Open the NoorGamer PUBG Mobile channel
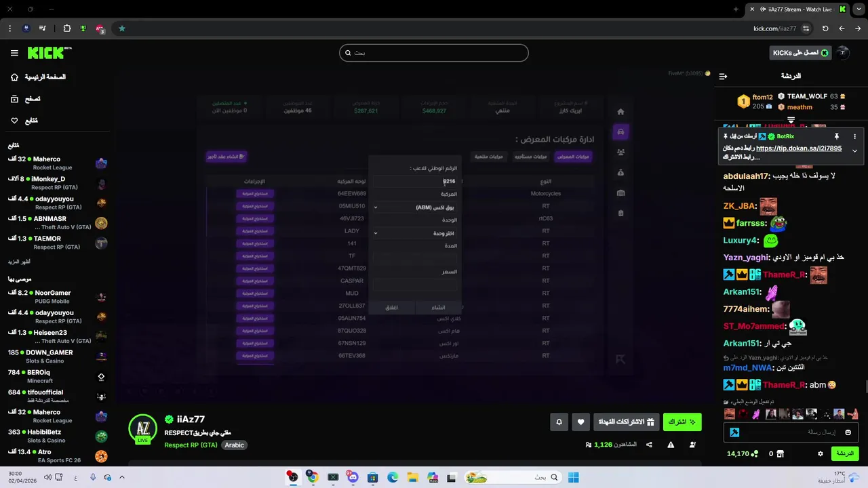Viewport: 868px width, 488px height. (58, 297)
